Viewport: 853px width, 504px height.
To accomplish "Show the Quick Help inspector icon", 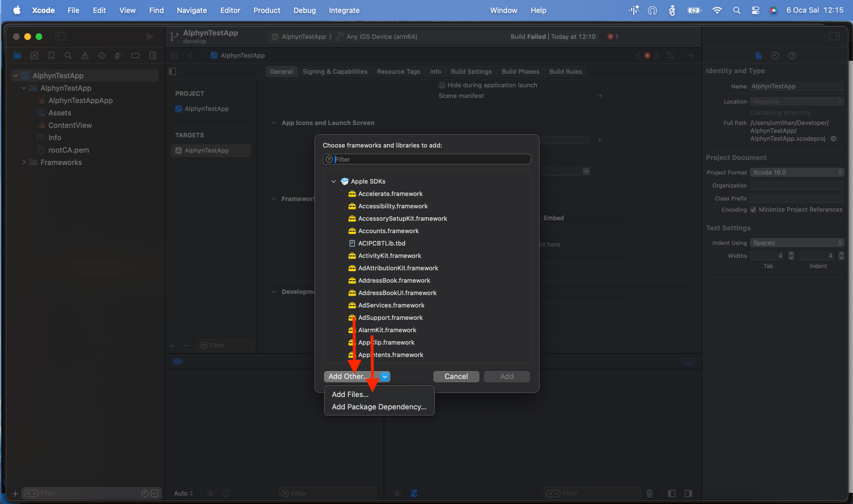I will pos(792,56).
